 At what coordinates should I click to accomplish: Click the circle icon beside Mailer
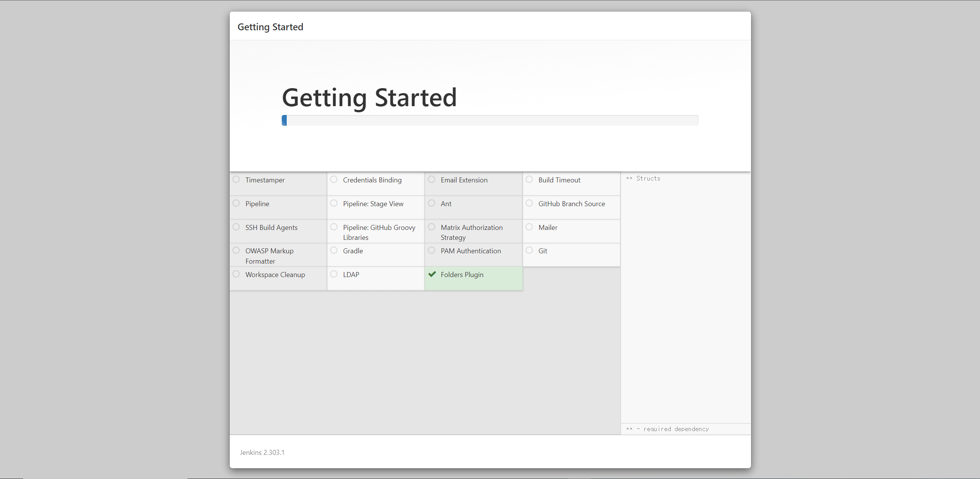pos(529,227)
